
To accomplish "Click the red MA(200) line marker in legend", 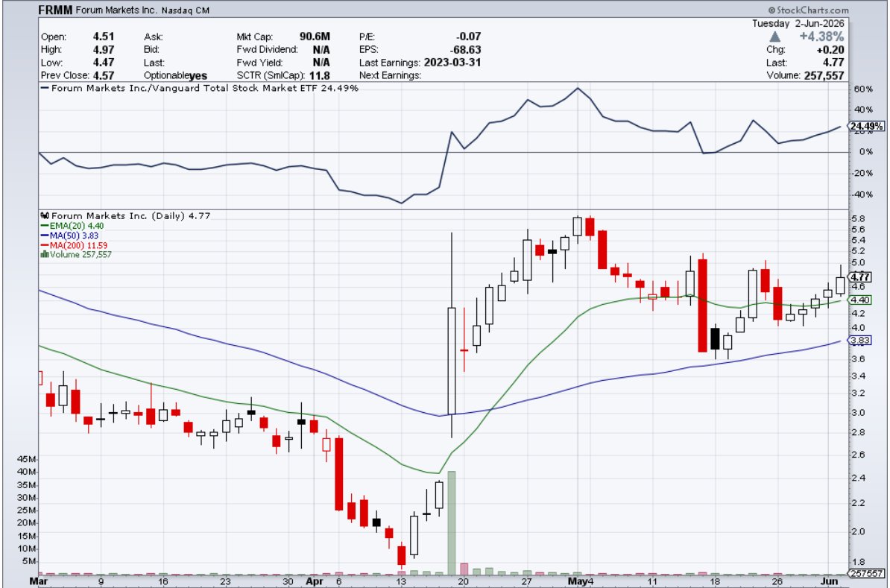I will coord(45,245).
